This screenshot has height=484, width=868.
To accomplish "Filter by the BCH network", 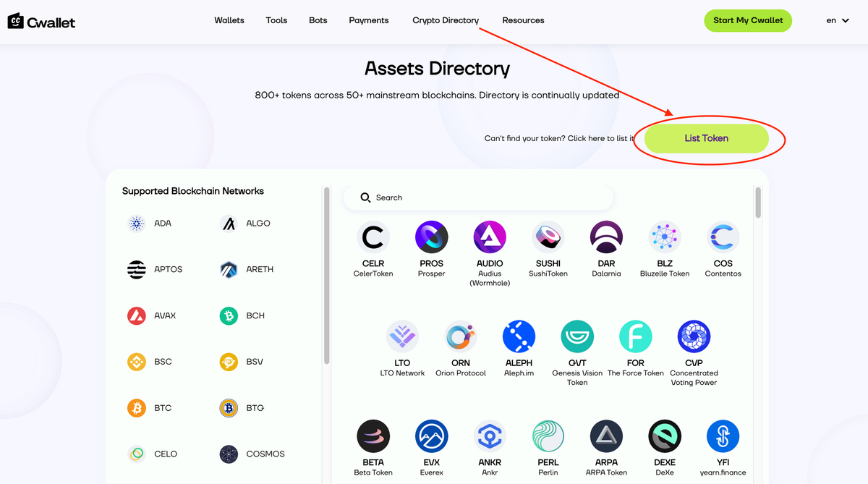I will pos(242,315).
